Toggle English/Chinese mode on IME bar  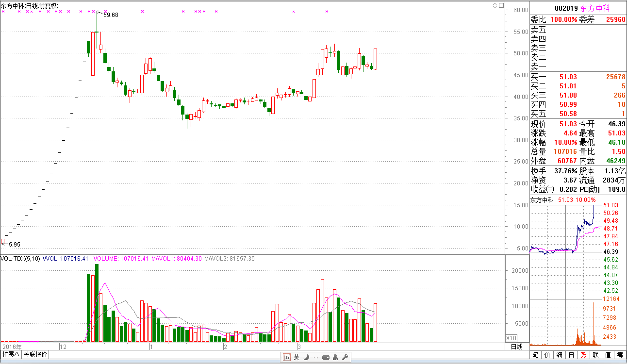pyautogui.click(x=296, y=358)
